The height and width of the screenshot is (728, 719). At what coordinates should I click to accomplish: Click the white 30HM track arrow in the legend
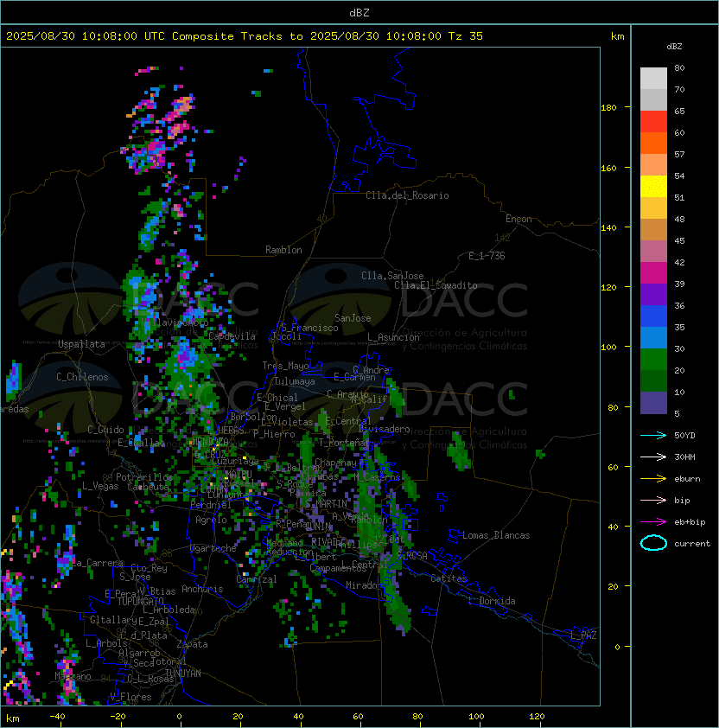[653, 457]
